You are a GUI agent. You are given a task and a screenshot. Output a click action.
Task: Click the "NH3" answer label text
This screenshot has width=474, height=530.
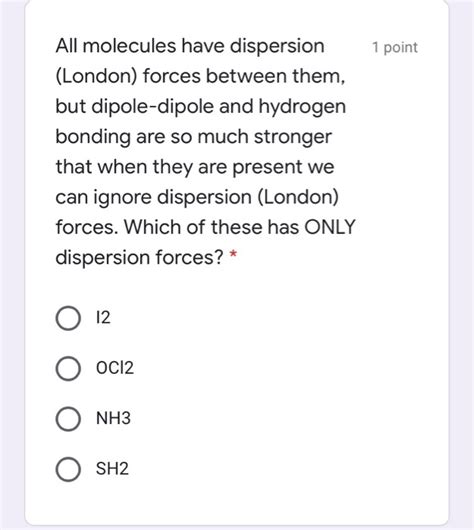pyautogui.click(x=113, y=418)
